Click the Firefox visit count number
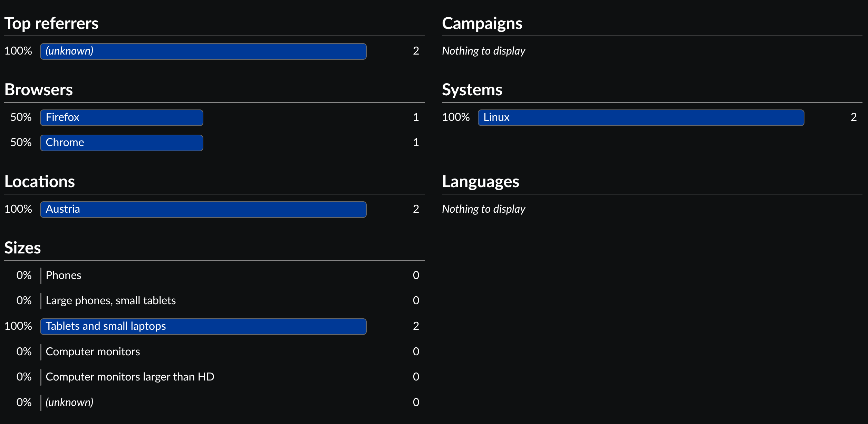868x424 pixels. 416,117
